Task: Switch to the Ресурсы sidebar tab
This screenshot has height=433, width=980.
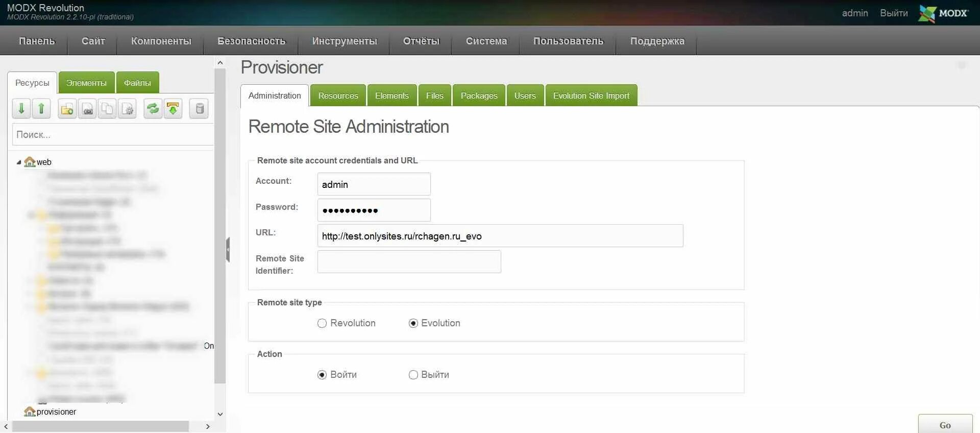Action: (x=32, y=83)
